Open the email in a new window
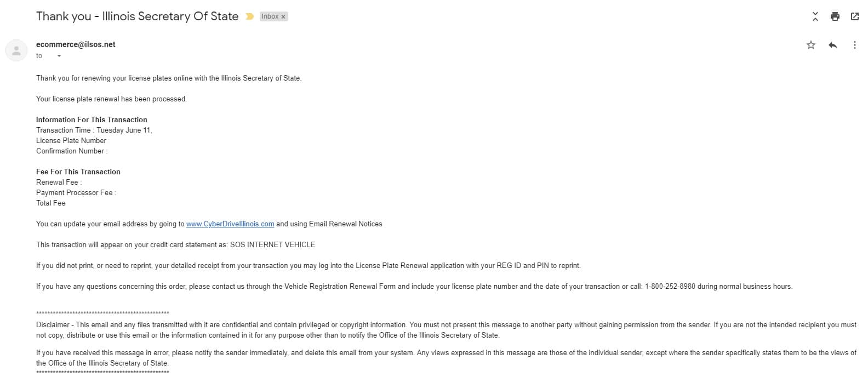This screenshot has width=868, height=382. 854,16
